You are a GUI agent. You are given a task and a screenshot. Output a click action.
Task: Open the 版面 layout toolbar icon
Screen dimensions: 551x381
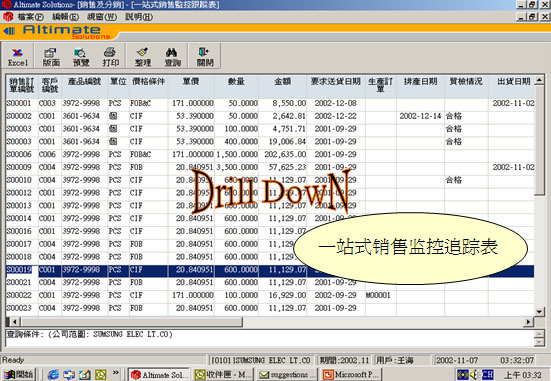[51, 57]
